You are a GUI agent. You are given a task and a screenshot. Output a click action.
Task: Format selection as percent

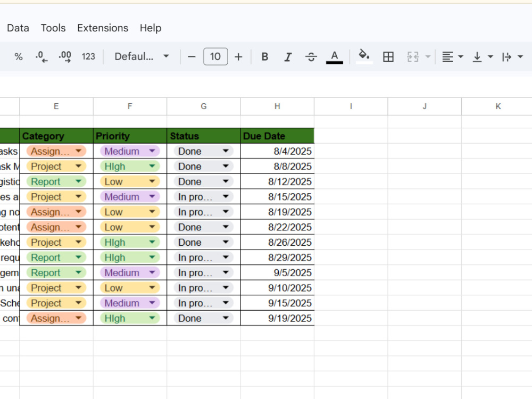click(19, 57)
